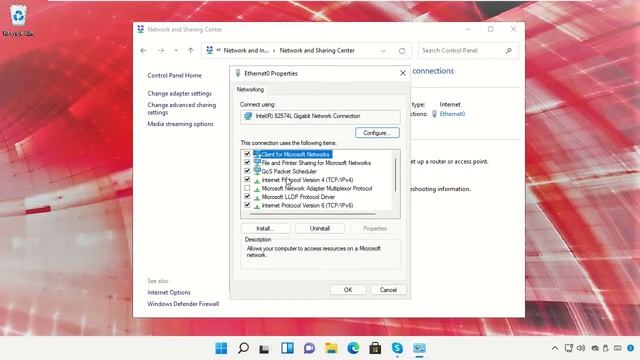The height and width of the screenshot is (360, 640).
Task: Open taskbar Search magnifier icon
Action: tap(243, 348)
